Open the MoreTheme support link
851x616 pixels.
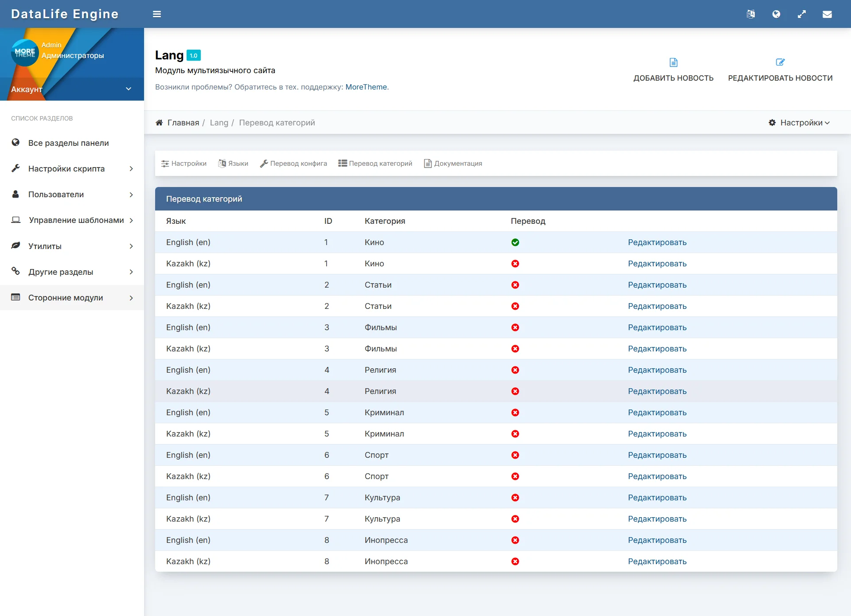coord(366,87)
